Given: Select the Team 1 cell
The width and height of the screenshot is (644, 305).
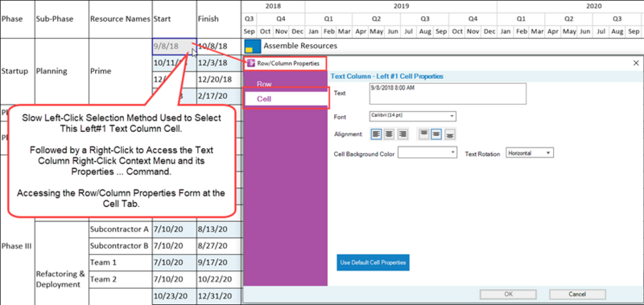Looking at the screenshot, I should [120, 262].
